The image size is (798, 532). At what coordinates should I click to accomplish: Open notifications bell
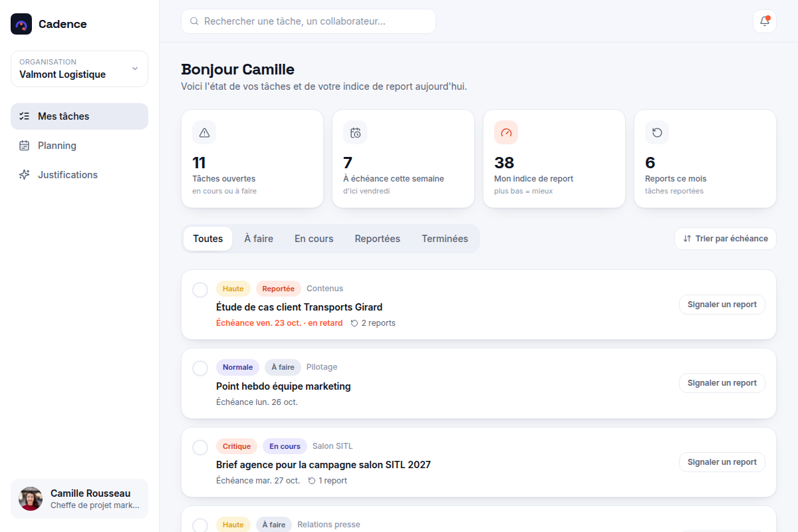(765, 21)
